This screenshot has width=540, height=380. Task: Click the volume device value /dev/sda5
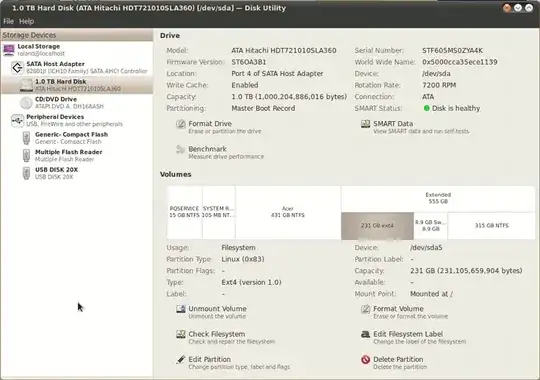click(426, 248)
